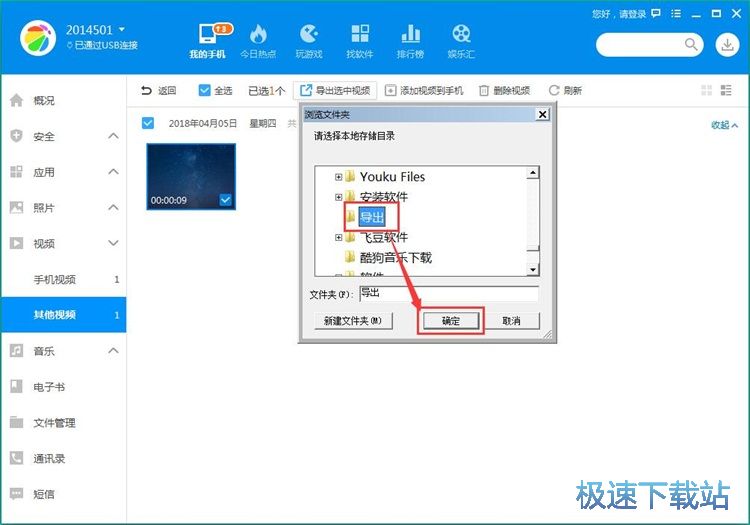This screenshot has height=525, width=750.
Task: Open the 00:00:09 video thumbnail
Action: tap(191, 176)
